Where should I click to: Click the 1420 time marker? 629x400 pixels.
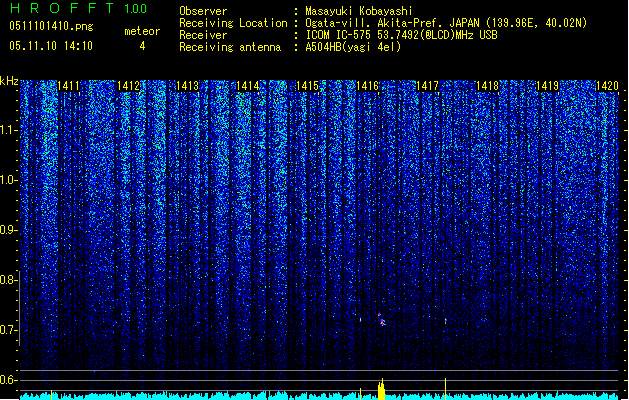coord(607,86)
